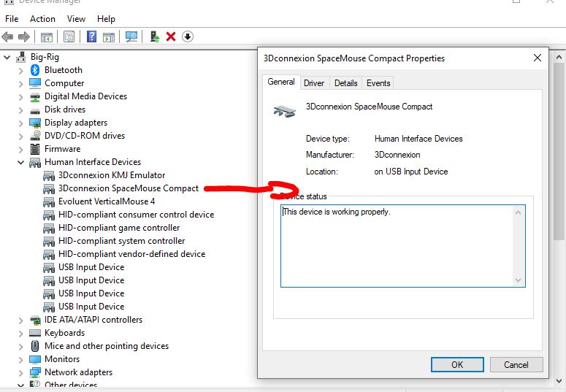Select HID-compliant system controller
Viewport: 566px width, 392px height.
click(122, 241)
